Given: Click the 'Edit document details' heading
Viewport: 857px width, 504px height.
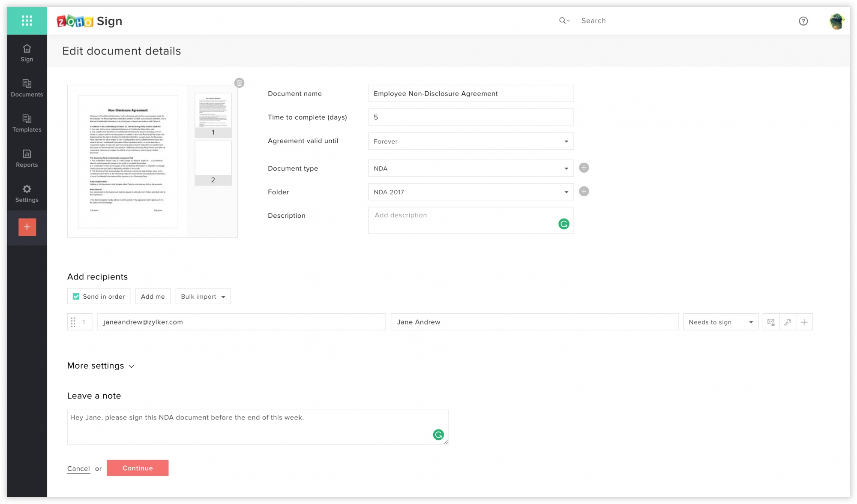Looking at the screenshot, I should point(122,51).
